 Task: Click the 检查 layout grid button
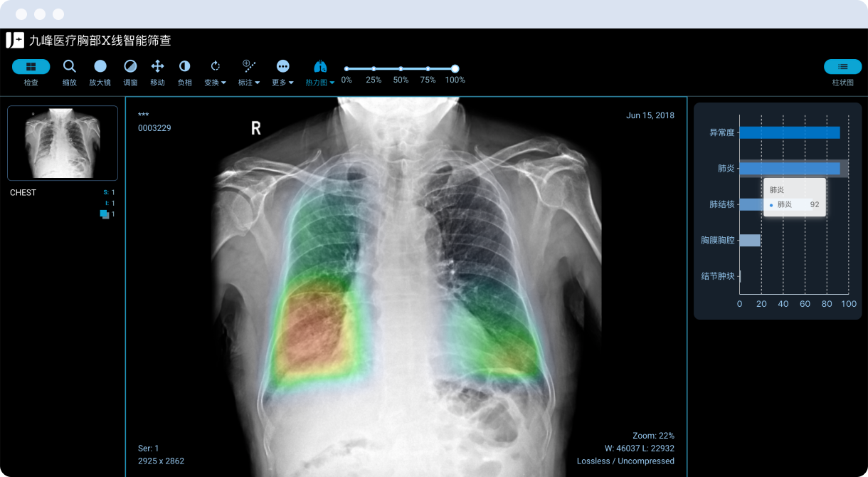click(x=31, y=67)
